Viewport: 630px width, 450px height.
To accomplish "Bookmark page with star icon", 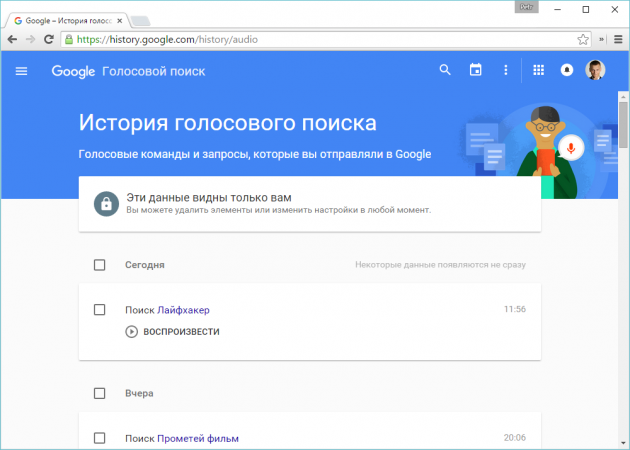I will click(x=583, y=40).
